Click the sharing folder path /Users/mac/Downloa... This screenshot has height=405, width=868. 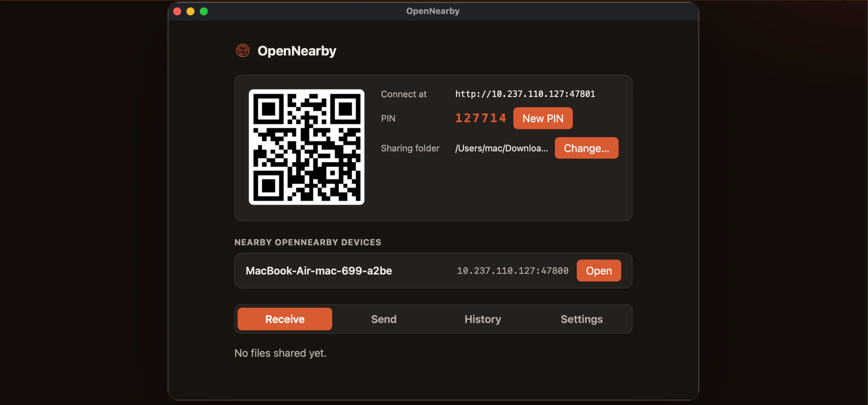coord(501,148)
